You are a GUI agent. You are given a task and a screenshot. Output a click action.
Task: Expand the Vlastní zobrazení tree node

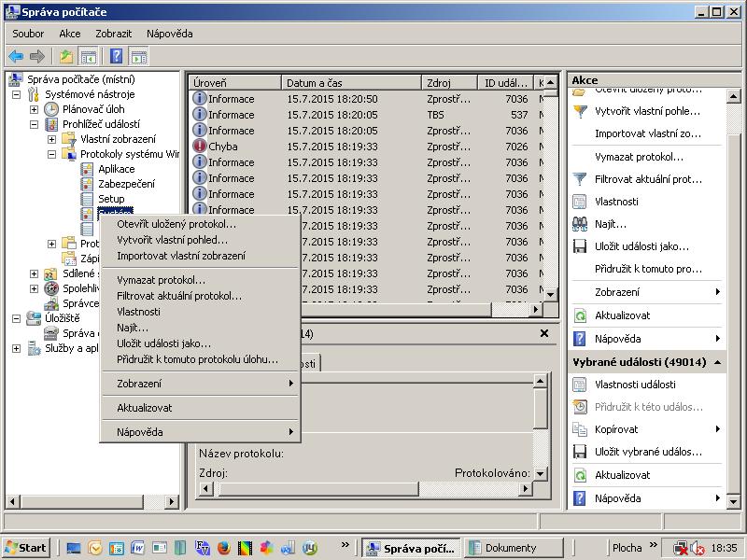point(52,139)
